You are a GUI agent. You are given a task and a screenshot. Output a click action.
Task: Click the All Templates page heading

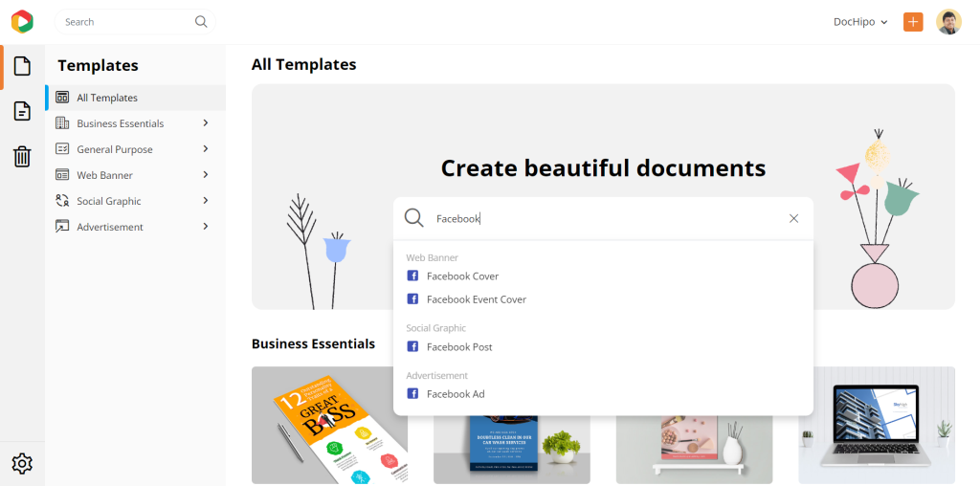303,64
